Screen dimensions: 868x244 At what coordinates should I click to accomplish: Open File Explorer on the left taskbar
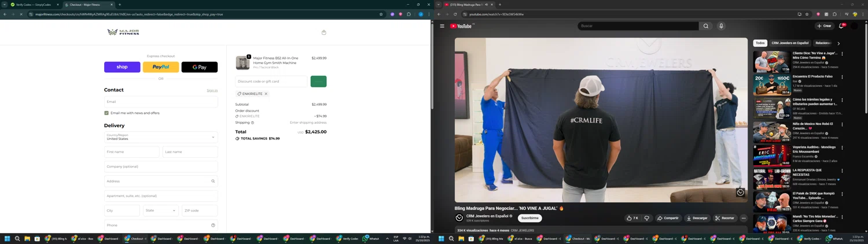(27, 238)
